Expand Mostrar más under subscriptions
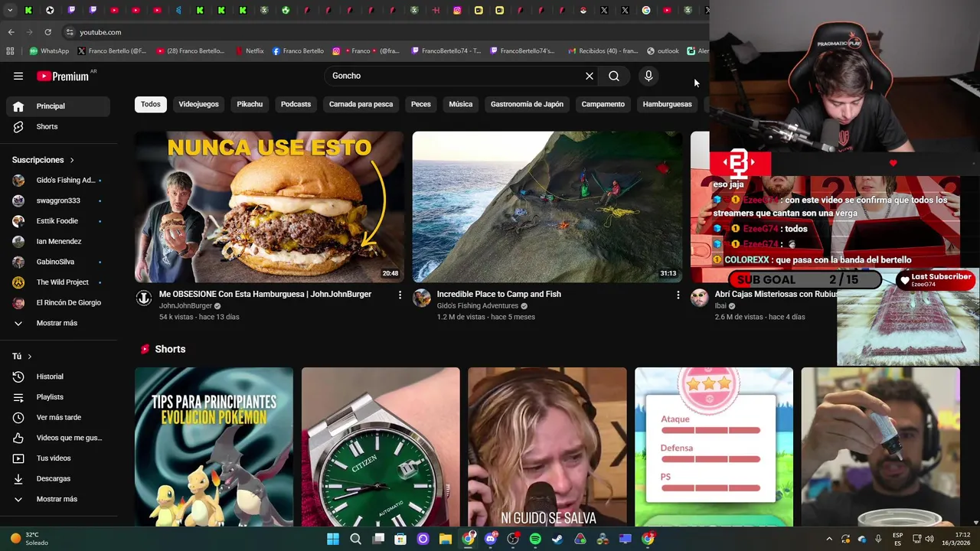The height and width of the screenshot is (551, 980). 58,323
